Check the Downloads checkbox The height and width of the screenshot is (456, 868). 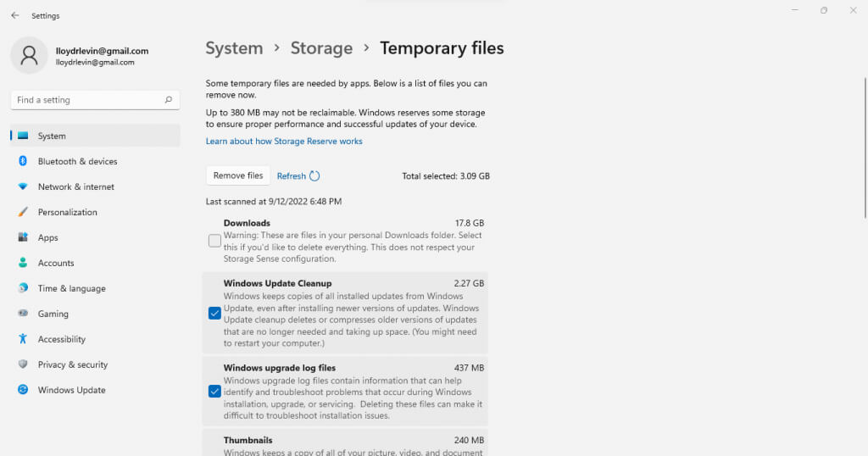pyautogui.click(x=214, y=241)
